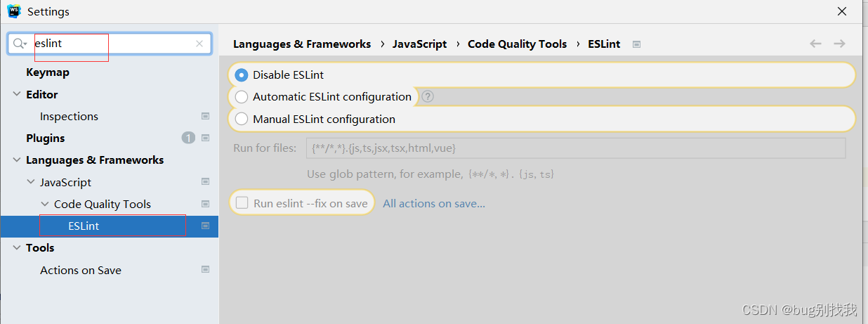Collapse the Editor tree section

click(x=17, y=94)
